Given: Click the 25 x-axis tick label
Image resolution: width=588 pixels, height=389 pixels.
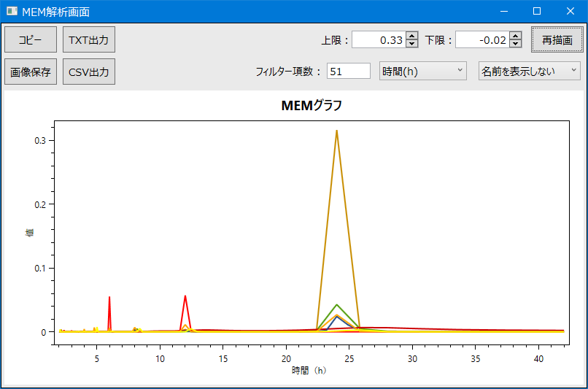Looking at the screenshot, I should pyautogui.click(x=349, y=359).
